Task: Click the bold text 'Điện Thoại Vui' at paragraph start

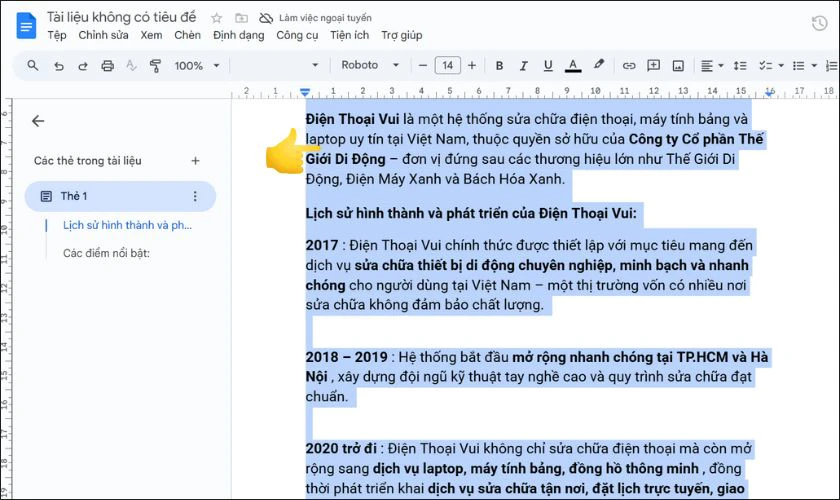Action: tap(352, 119)
